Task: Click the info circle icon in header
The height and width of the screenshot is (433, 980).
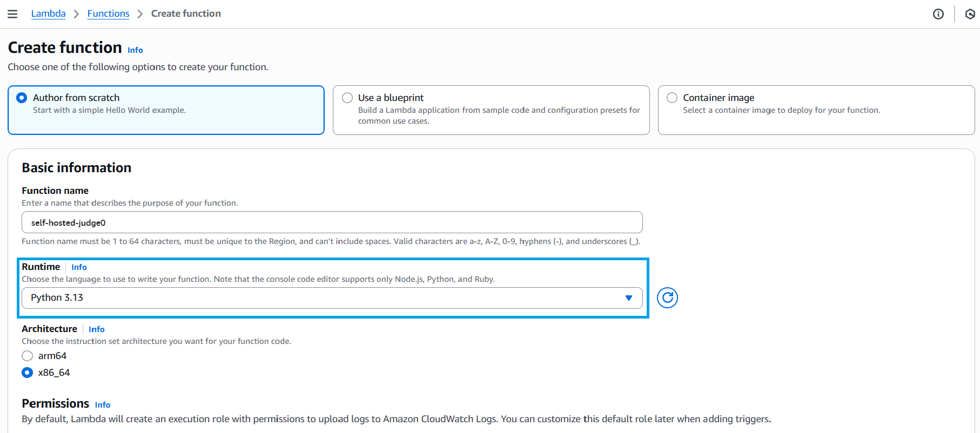Action: pos(938,14)
